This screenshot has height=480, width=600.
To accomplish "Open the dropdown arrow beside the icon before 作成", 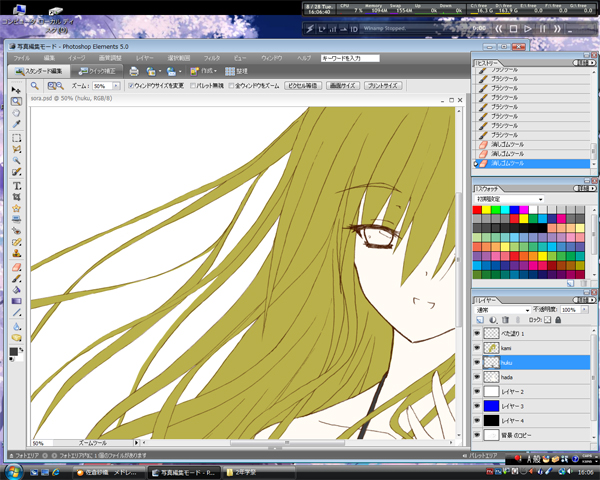I will click(180, 71).
